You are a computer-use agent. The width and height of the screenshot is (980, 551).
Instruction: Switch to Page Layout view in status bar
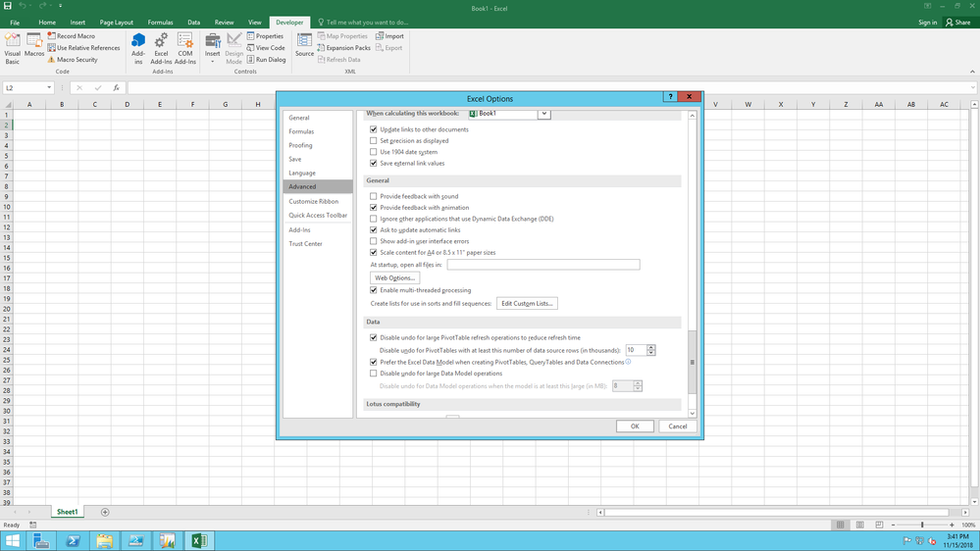[x=860, y=525]
